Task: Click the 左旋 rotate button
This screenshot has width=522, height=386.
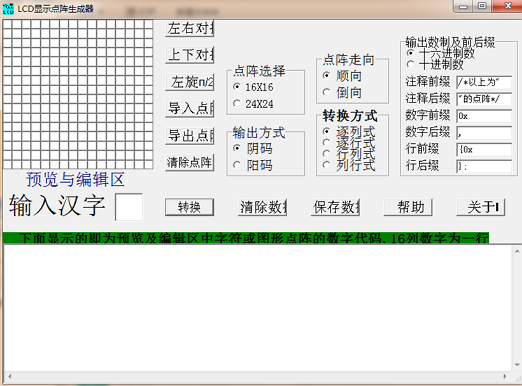Action: (x=189, y=82)
